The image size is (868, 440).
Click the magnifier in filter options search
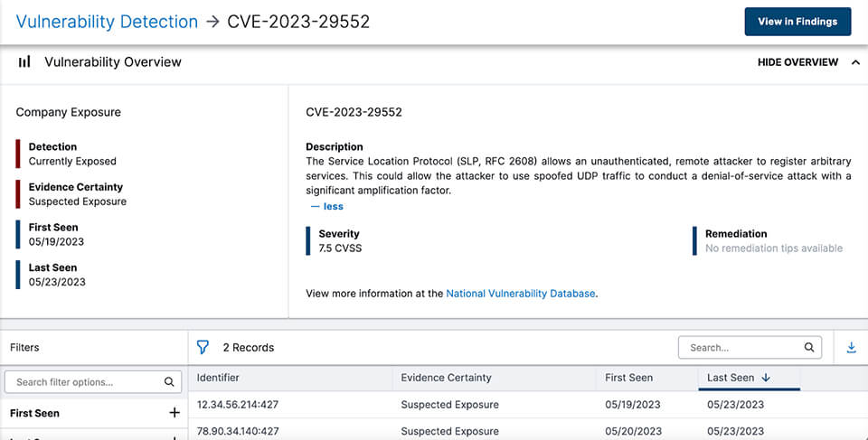click(169, 382)
